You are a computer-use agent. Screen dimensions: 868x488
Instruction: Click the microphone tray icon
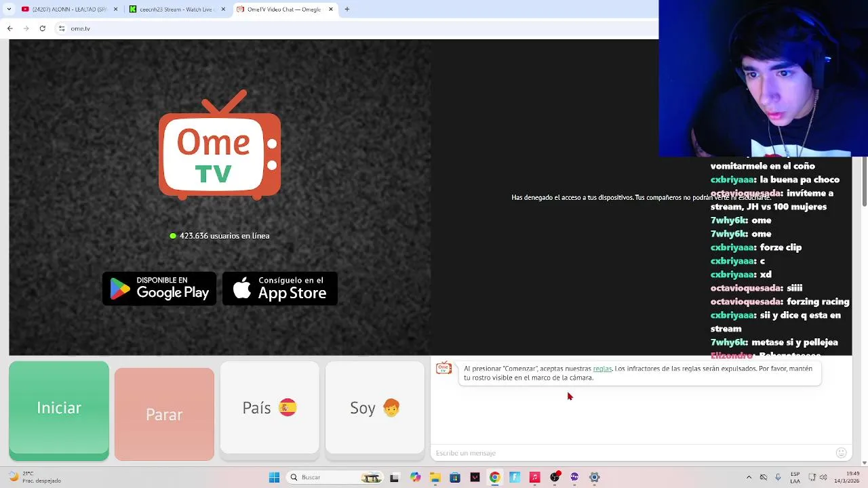pyautogui.click(x=778, y=477)
